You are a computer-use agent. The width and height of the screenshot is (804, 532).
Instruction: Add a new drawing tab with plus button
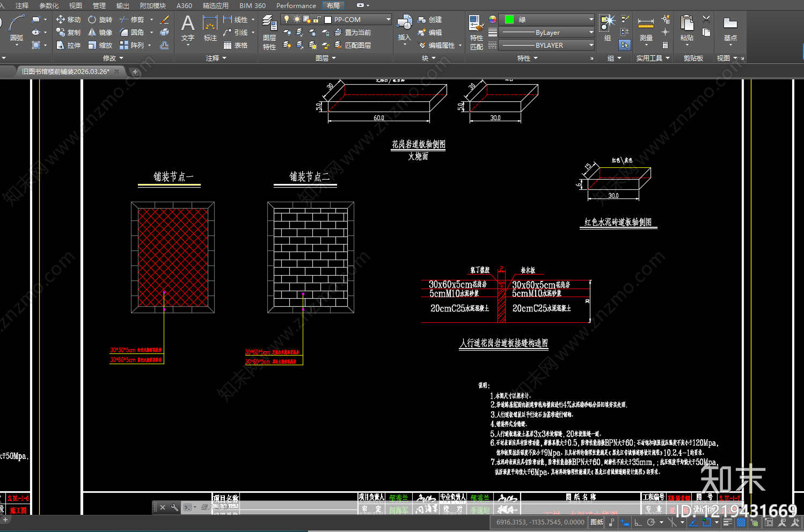135,71
